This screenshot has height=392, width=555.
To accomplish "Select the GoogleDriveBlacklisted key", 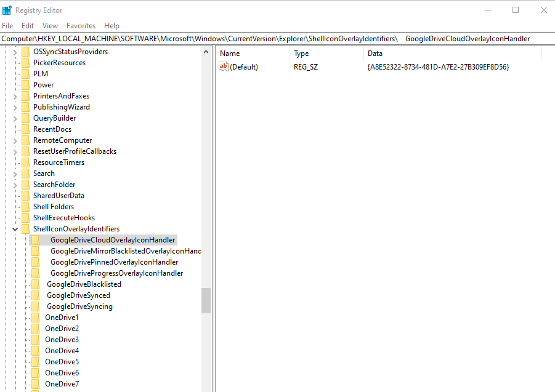I will click(84, 284).
